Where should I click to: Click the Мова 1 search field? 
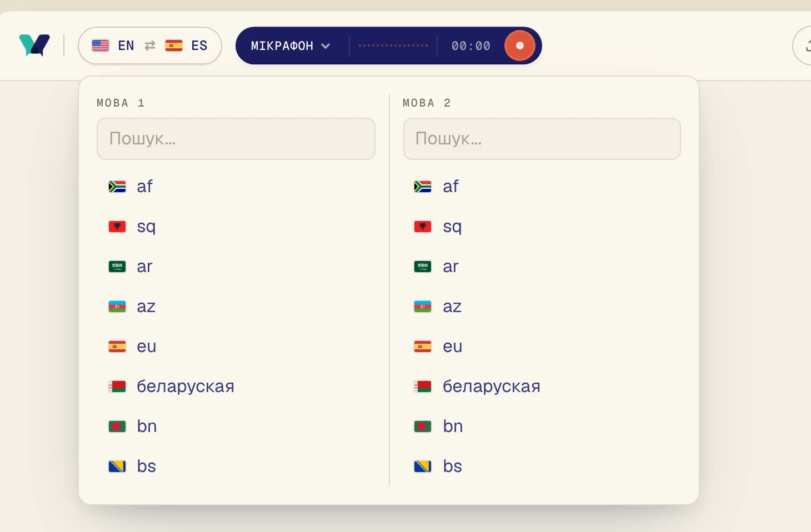[236, 139]
